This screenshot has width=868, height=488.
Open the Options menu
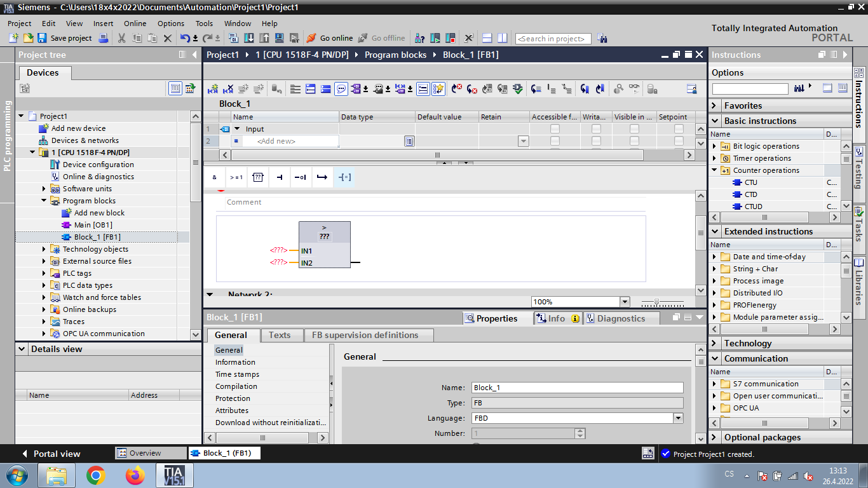(x=171, y=24)
